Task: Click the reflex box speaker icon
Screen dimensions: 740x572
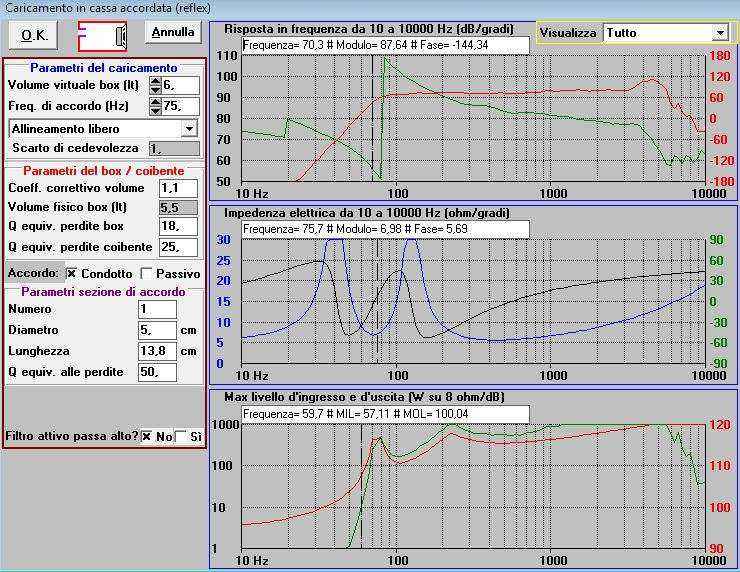Action: (102, 36)
